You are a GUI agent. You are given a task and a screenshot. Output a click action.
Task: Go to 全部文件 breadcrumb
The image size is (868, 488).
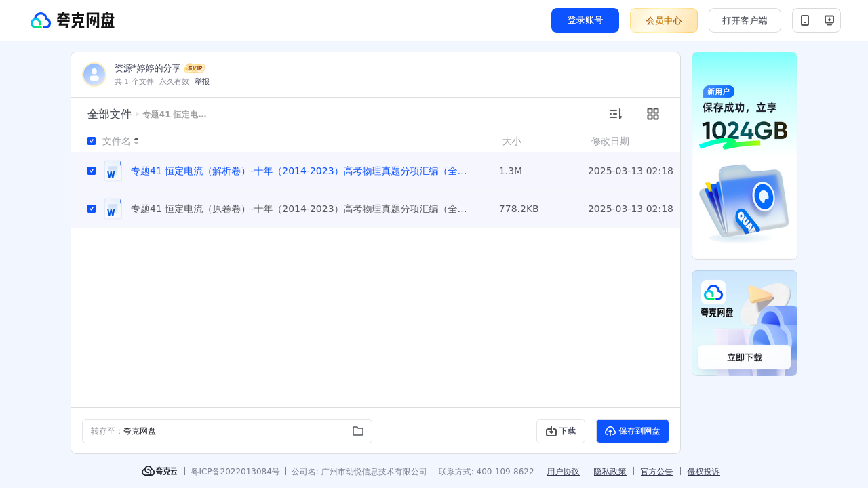pos(109,115)
